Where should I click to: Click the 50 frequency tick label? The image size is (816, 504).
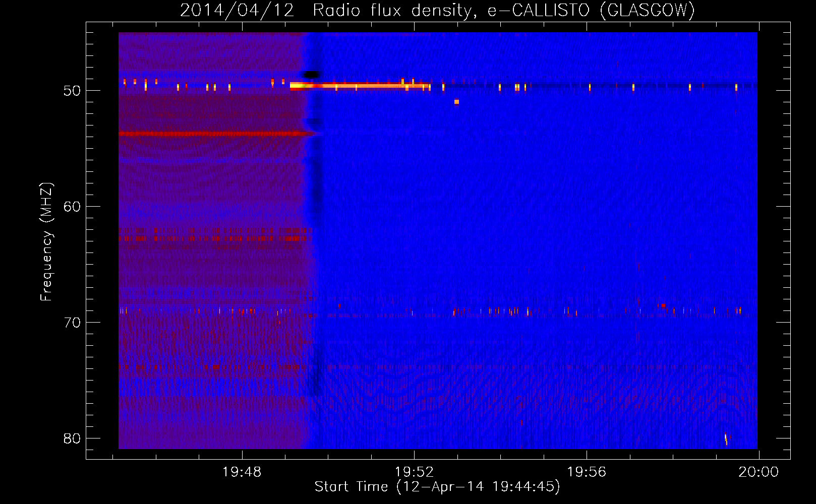coord(72,91)
